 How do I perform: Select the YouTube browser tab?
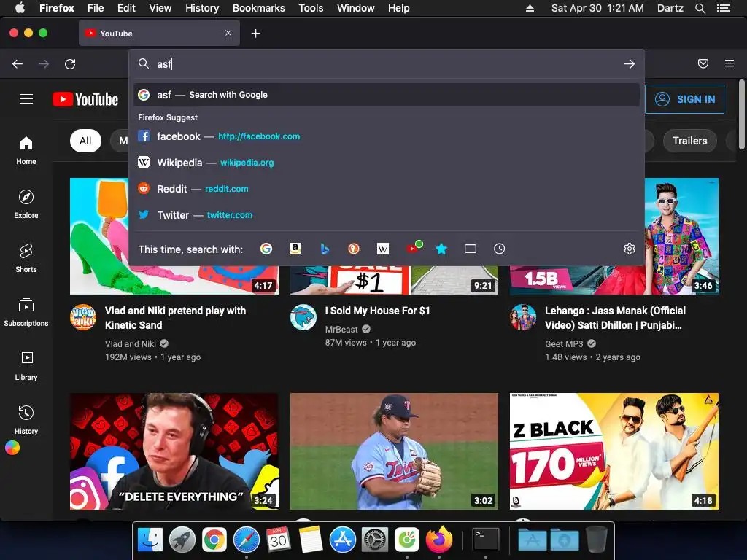coord(159,34)
